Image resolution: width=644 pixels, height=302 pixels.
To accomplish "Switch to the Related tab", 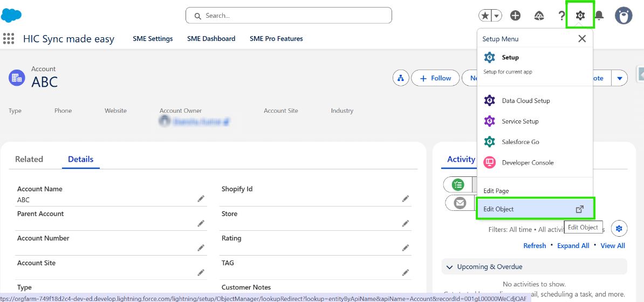I will 29,159.
